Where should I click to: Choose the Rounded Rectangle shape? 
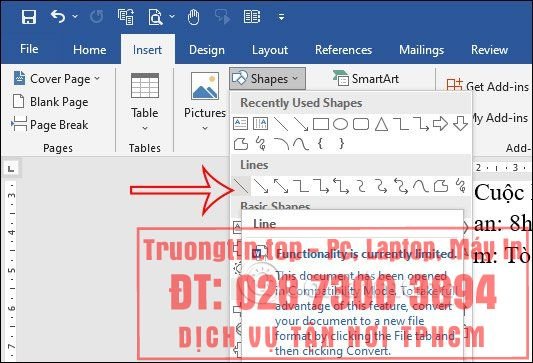pyautogui.click(x=361, y=124)
